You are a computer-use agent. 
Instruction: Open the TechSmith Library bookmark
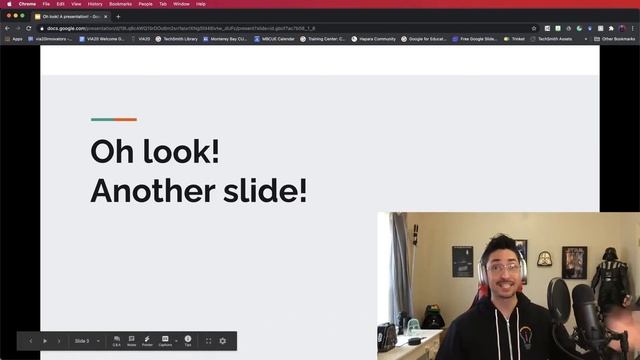pos(176,39)
